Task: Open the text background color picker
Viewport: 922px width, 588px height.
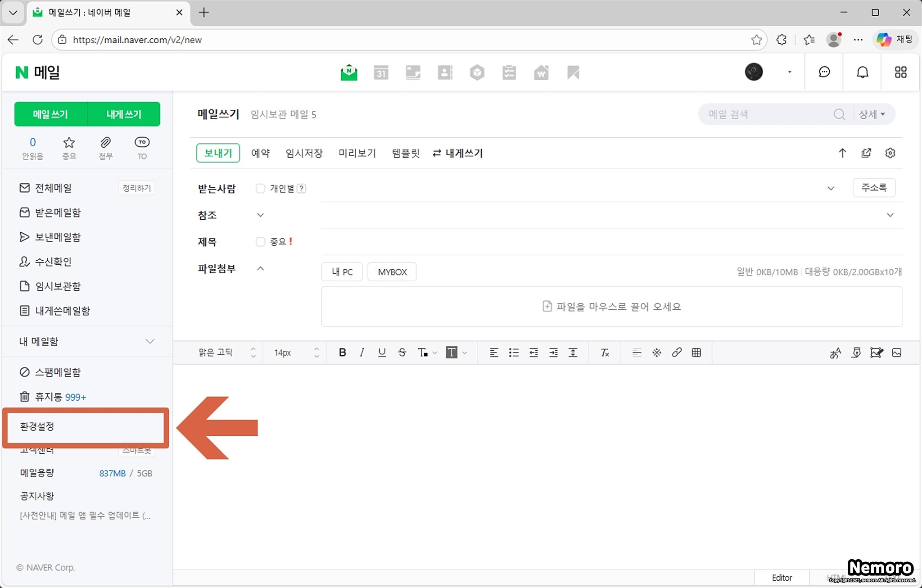Action: 452,353
